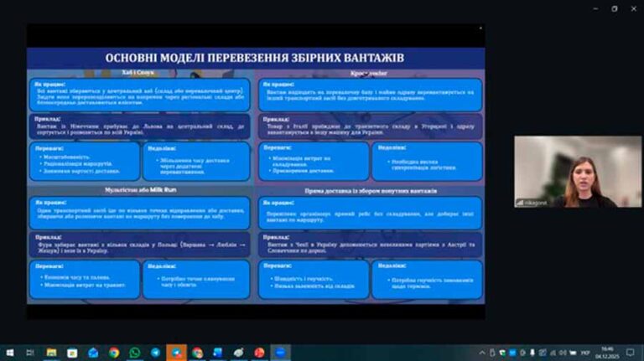Select the presenter's webcam video thumbnail
The height and width of the screenshot is (361, 644).
(577, 172)
